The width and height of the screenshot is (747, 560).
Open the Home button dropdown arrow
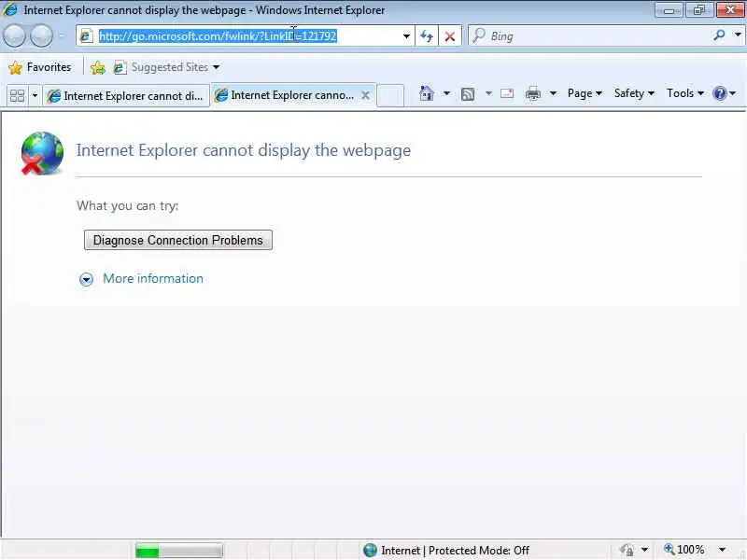[x=446, y=93]
